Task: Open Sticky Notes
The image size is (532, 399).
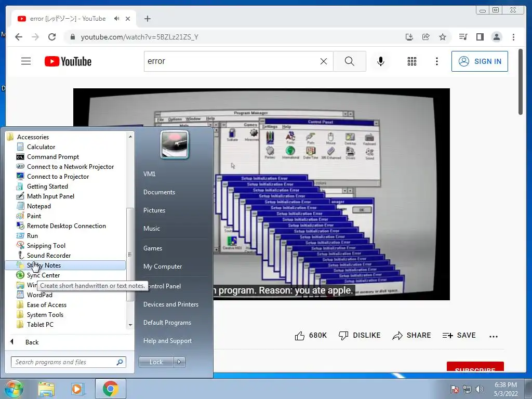Action: coord(65,265)
